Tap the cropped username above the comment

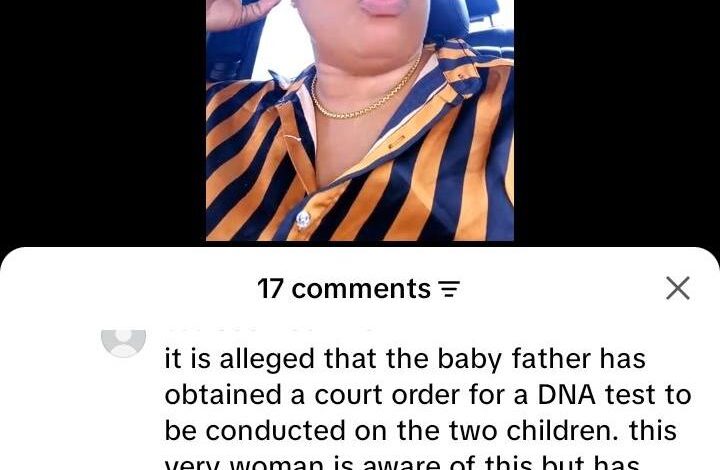(x=271, y=330)
